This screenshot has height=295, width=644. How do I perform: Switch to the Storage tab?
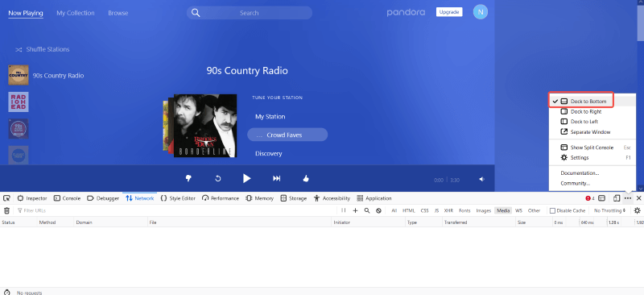[x=294, y=198]
